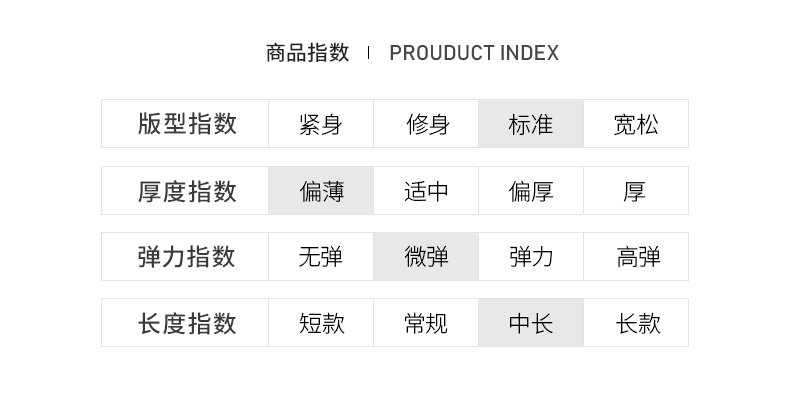Choose the 短款 length option
790x420 pixels.
click(320, 323)
